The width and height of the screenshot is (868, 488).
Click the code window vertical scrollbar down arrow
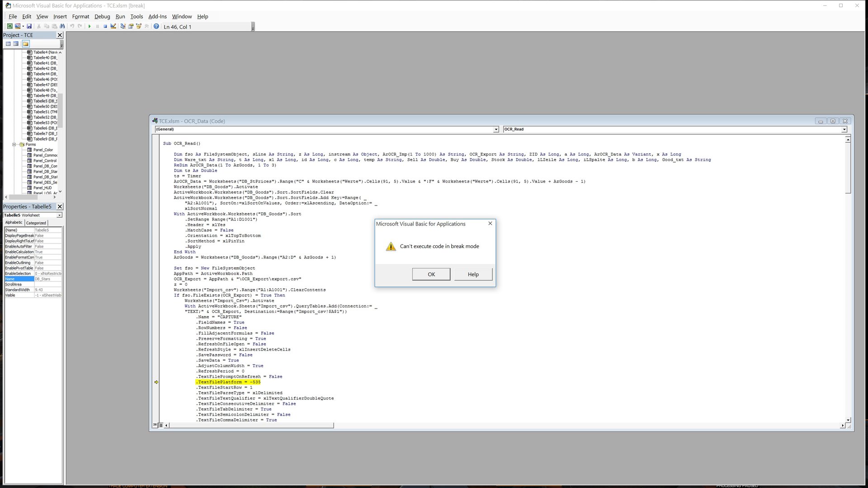pyautogui.click(x=848, y=420)
